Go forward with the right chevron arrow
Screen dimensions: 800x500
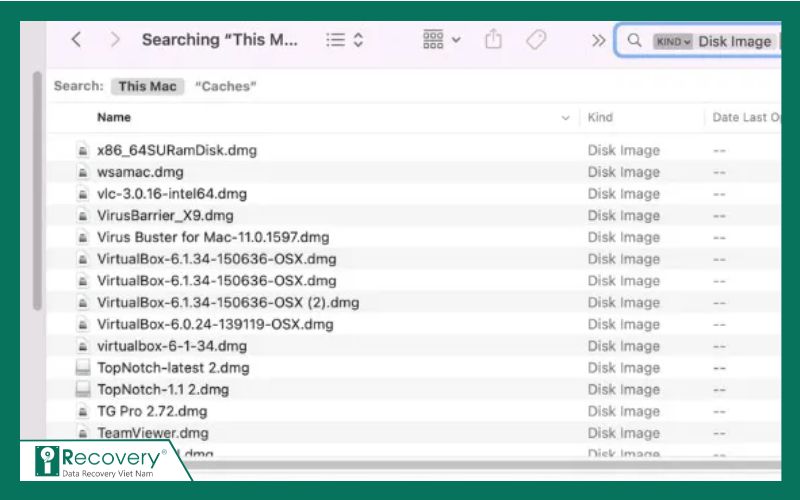coord(115,39)
